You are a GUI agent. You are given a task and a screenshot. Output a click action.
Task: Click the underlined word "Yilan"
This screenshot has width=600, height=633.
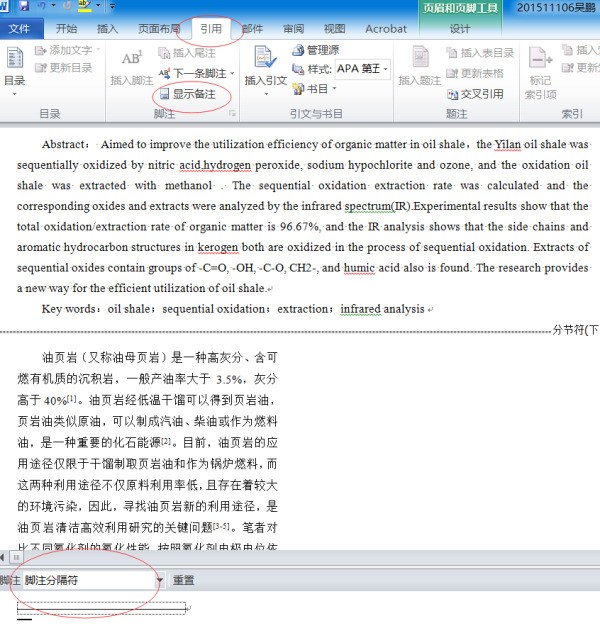pos(508,145)
